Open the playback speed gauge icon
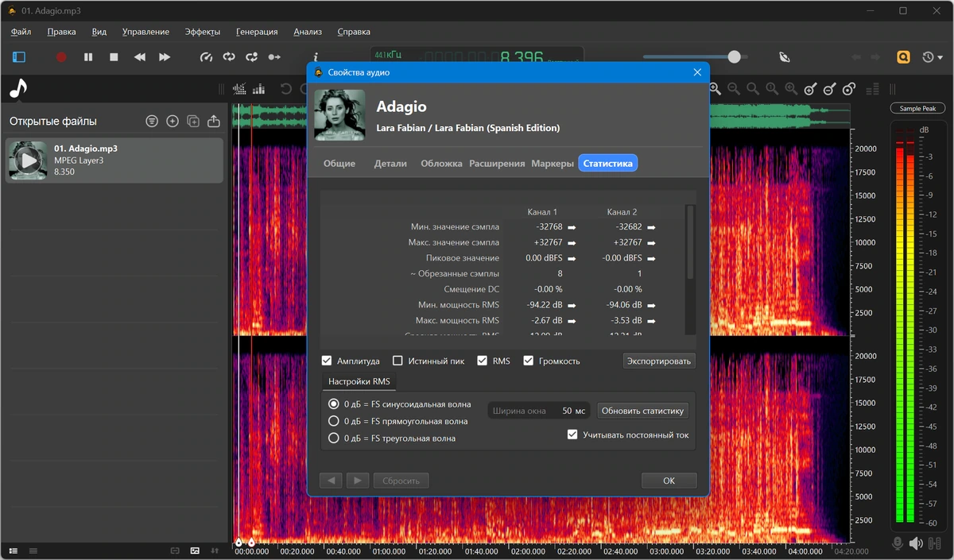Image resolution: width=954 pixels, height=560 pixels. 207,57
